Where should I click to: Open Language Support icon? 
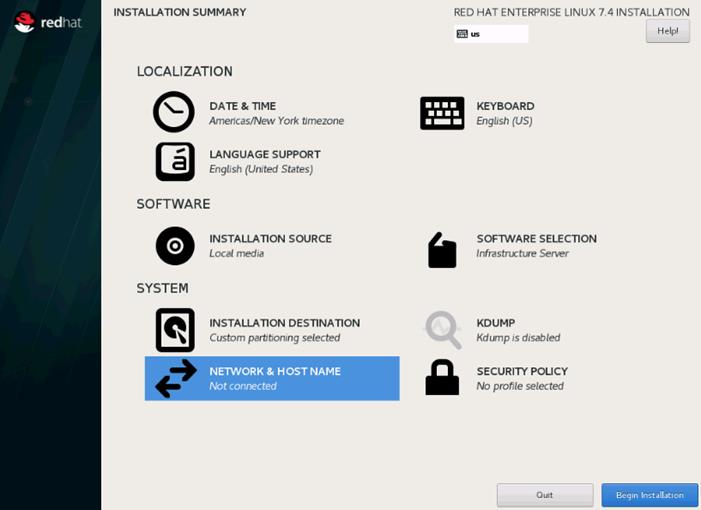point(175,161)
